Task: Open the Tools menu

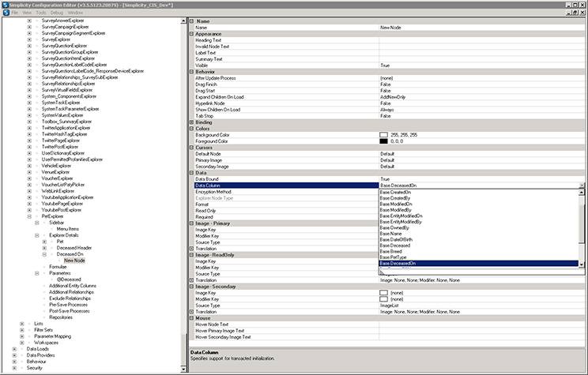Action: pos(41,13)
